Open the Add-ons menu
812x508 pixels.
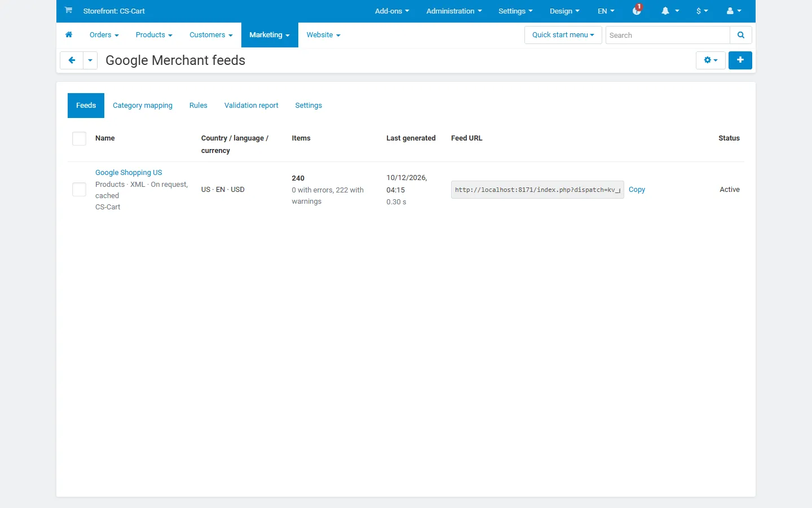coord(392,11)
